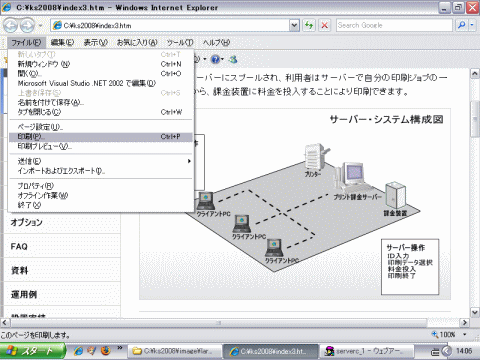Choose 終了(X) to exit browser
Screen dimensions: 480x360
click(x=101, y=205)
